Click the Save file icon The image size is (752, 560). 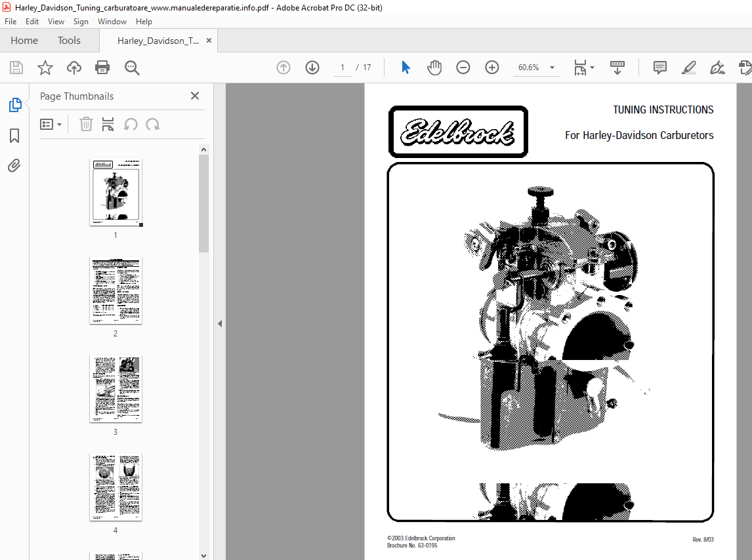16,68
